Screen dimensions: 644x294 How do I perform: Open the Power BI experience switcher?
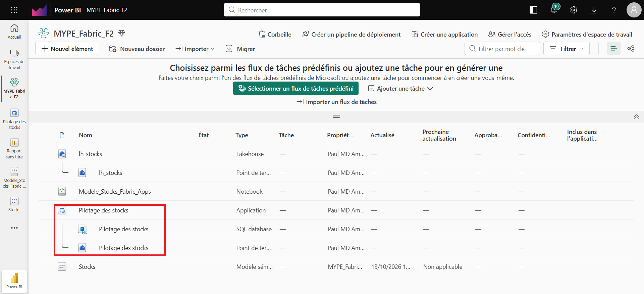click(14, 281)
